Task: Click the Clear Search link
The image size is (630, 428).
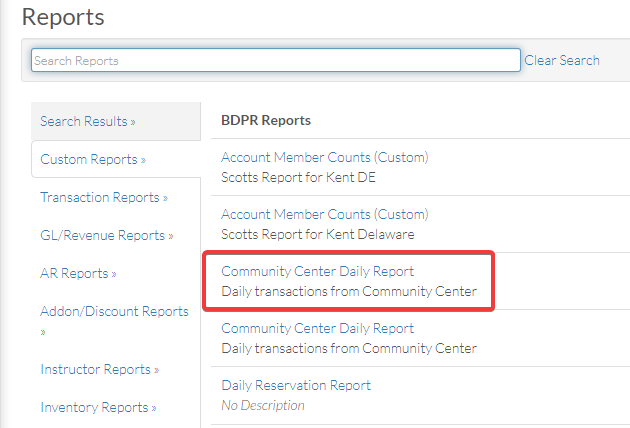Action: 562,60
